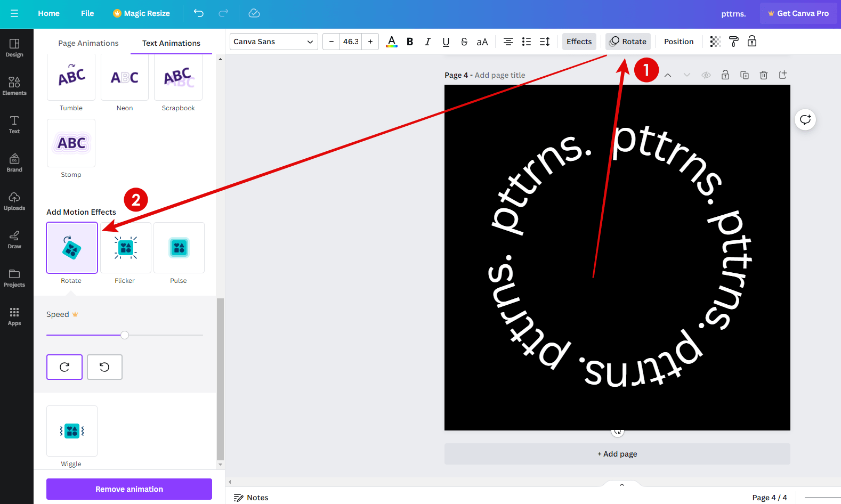Decrease font size with minus button
The image size is (841, 504).
[331, 42]
